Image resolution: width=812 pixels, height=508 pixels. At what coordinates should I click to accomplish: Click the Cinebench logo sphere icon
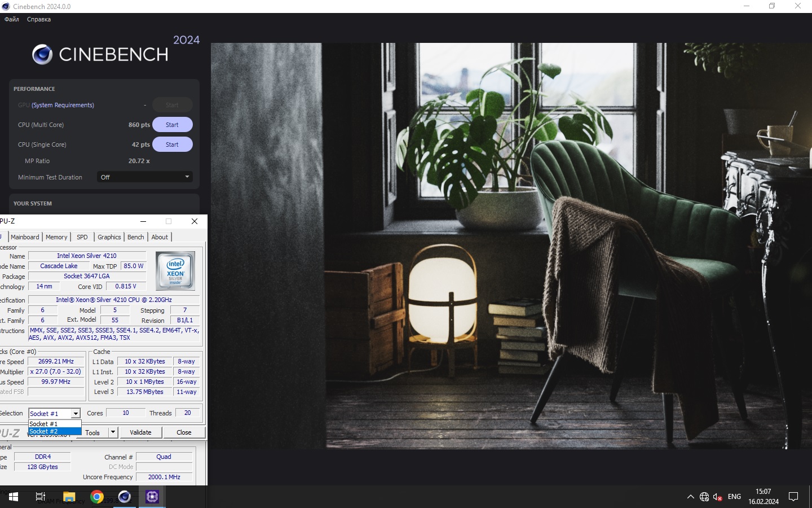[x=42, y=54]
